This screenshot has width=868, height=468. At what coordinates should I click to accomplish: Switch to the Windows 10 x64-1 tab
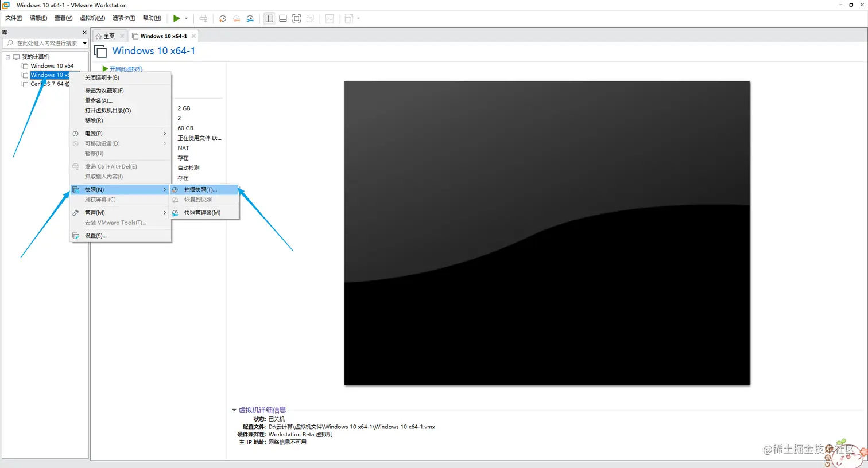(164, 36)
